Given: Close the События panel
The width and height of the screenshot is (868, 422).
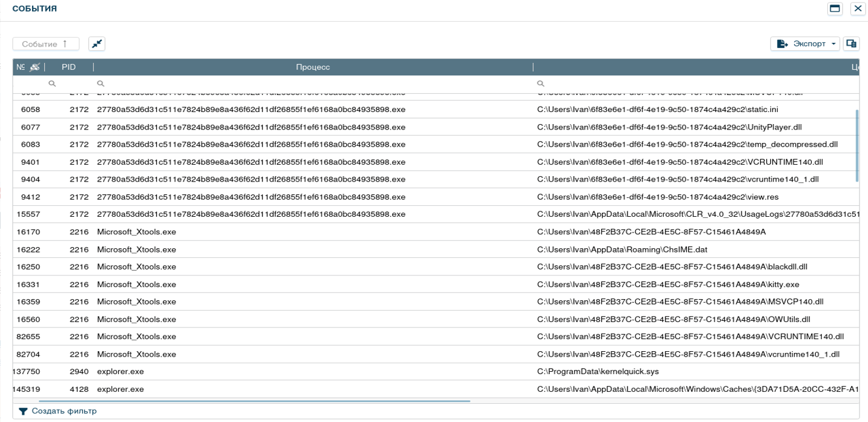Looking at the screenshot, I should [857, 8].
